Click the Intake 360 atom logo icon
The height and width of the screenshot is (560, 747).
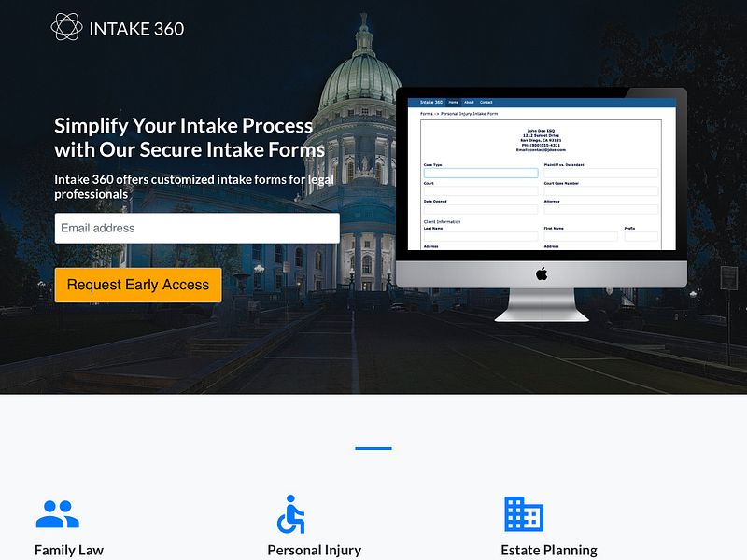click(x=66, y=27)
